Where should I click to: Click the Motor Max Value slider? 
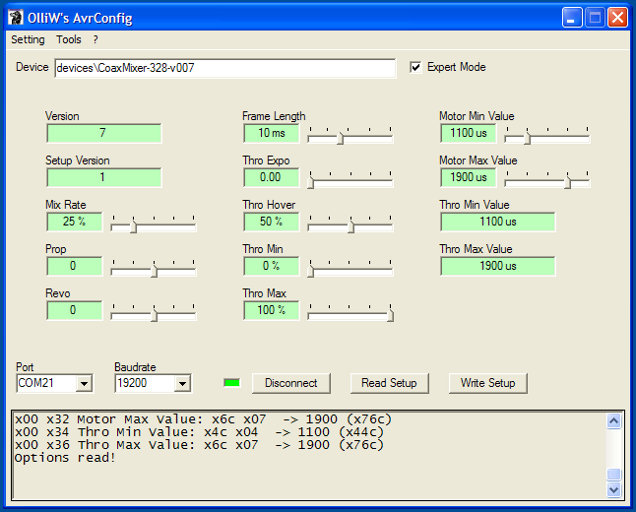click(x=547, y=182)
